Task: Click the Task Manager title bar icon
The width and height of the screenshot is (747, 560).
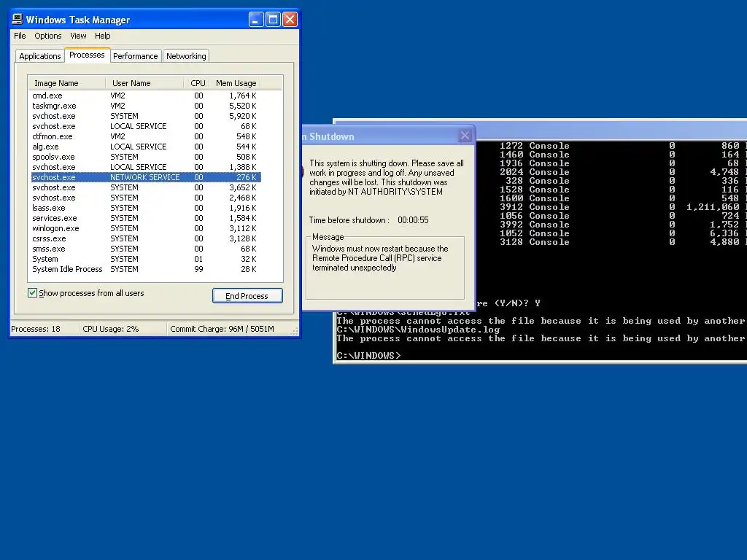Action: (x=18, y=19)
